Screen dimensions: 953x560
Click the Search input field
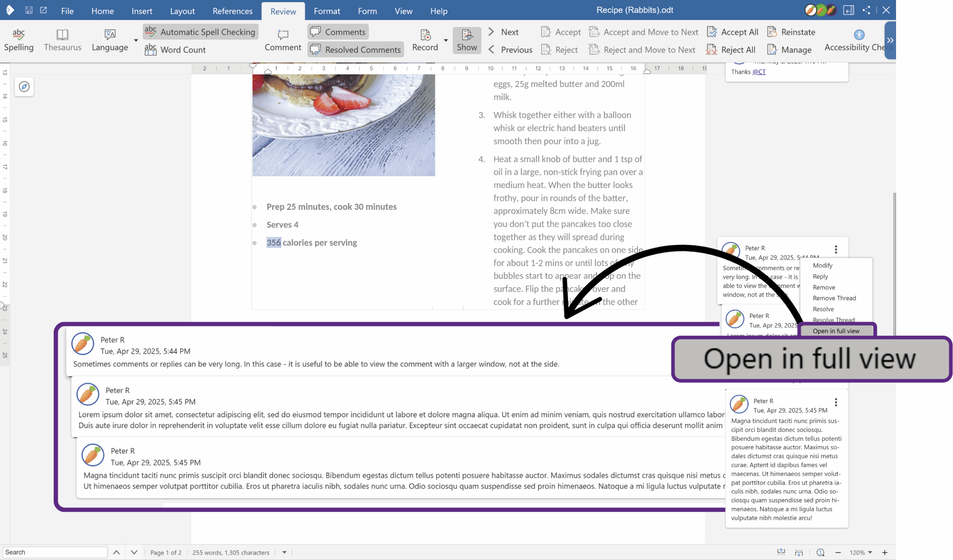(x=55, y=552)
